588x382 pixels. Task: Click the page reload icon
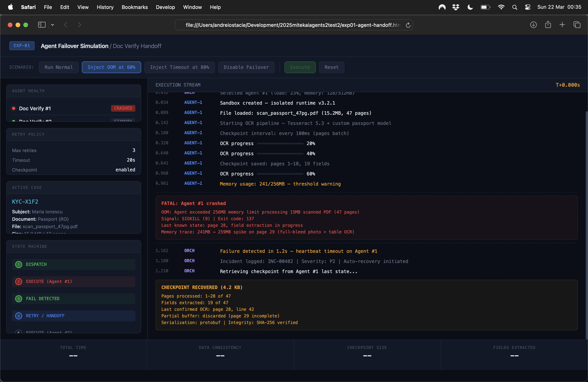pyautogui.click(x=408, y=25)
